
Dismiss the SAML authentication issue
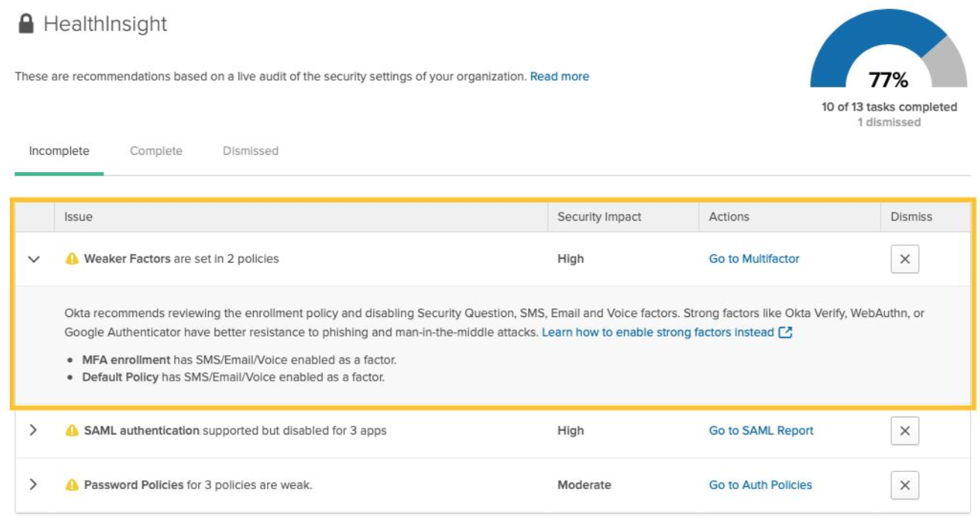coord(904,431)
